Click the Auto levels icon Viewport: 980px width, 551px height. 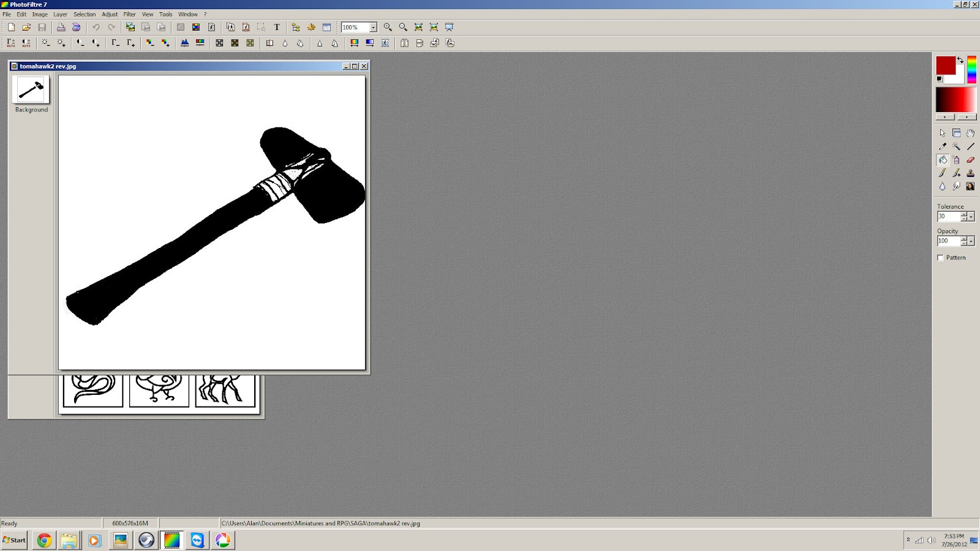(11, 43)
